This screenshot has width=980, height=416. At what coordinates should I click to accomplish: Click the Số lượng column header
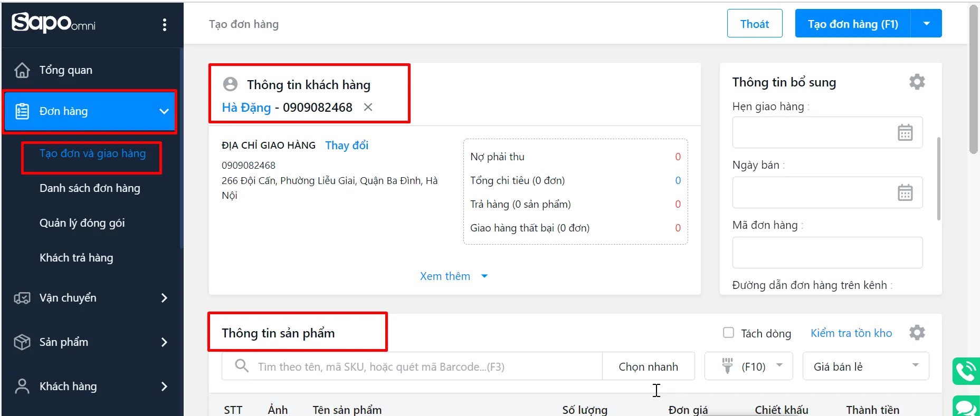coord(585,410)
